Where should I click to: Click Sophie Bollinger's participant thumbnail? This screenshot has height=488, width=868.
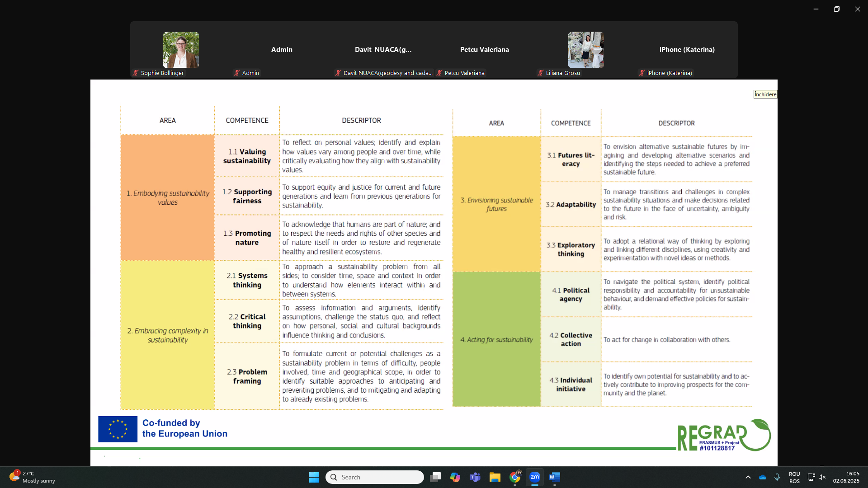pos(181,50)
